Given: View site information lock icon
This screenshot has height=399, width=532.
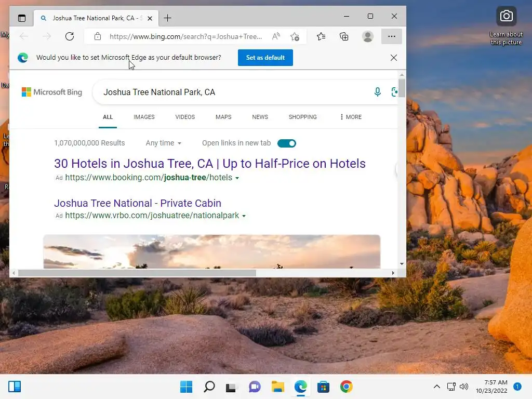Looking at the screenshot, I should (98, 36).
